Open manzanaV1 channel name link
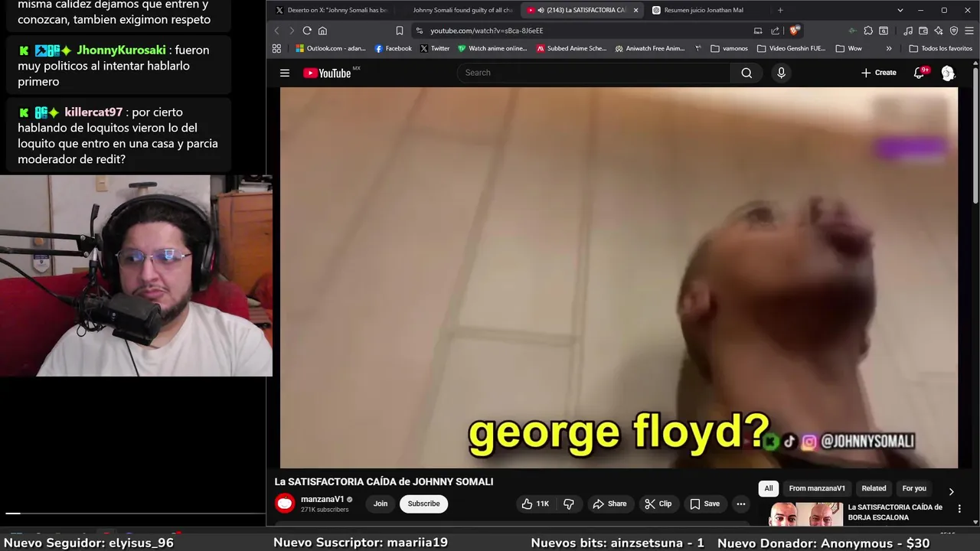The image size is (980, 551). [322, 499]
